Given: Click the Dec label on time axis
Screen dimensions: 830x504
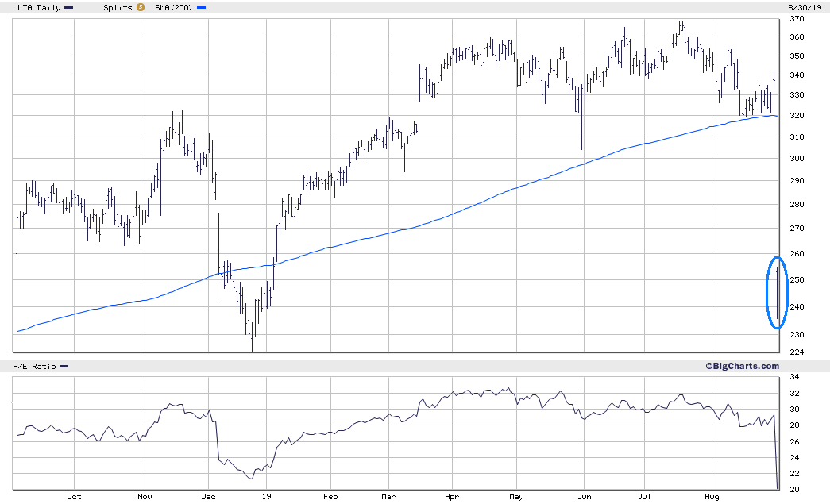Looking at the screenshot, I should coord(209,497).
